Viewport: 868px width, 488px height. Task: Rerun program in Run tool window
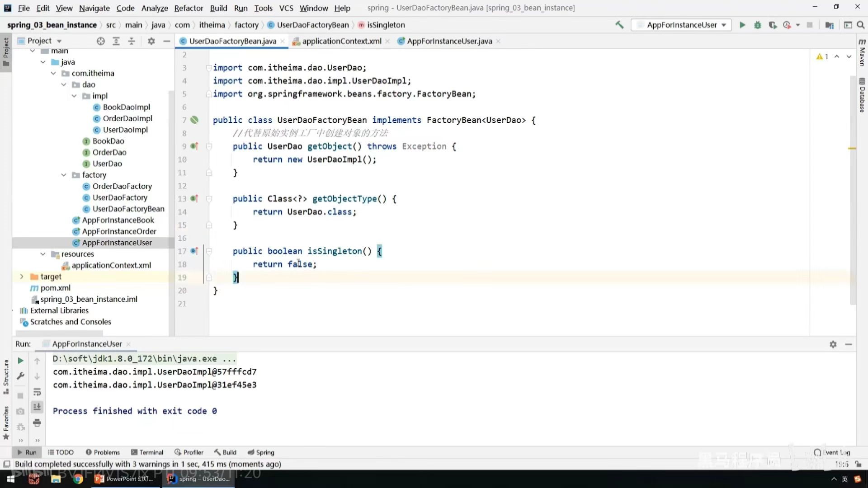pos(20,361)
